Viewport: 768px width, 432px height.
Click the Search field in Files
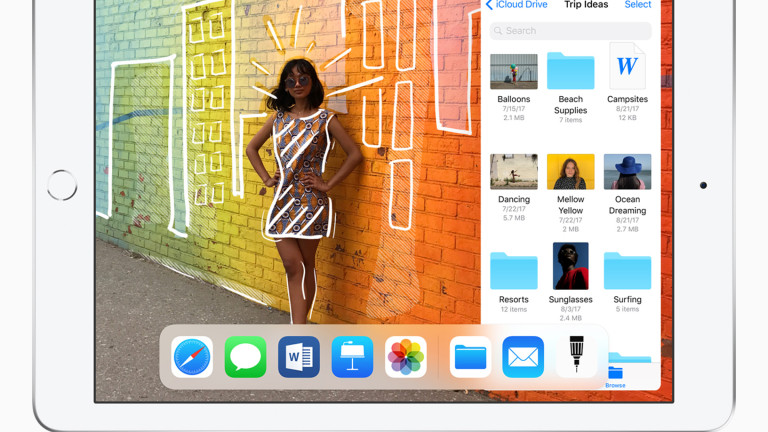pos(570,31)
